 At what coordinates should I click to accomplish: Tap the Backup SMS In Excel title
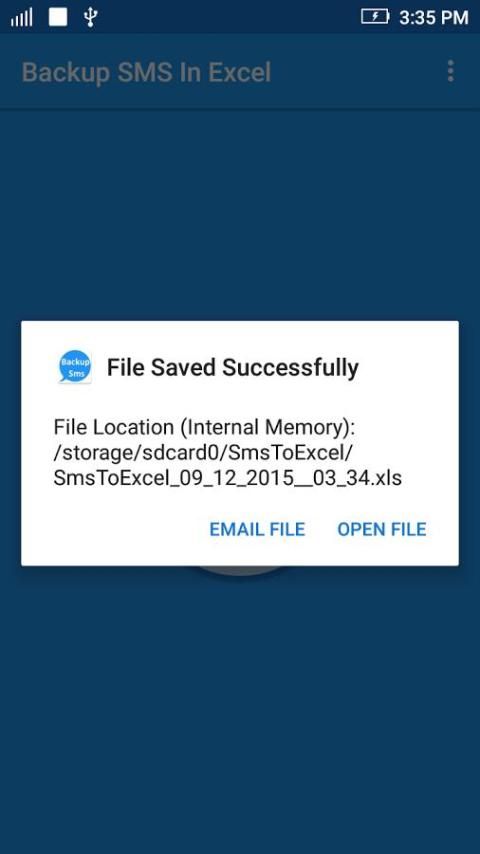click(x=147, y=72)
